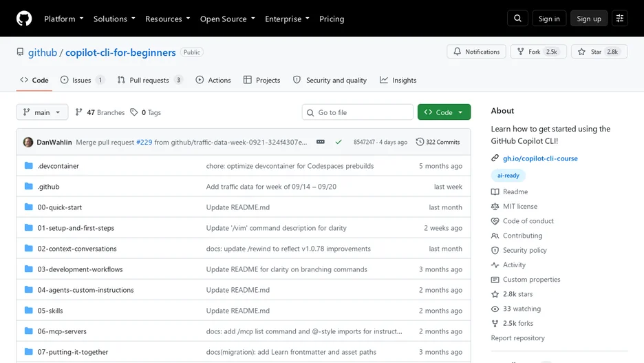Open the 03-development-workflows folder
The height and width of the screenshot is (363, 644).
click(80, 269)
